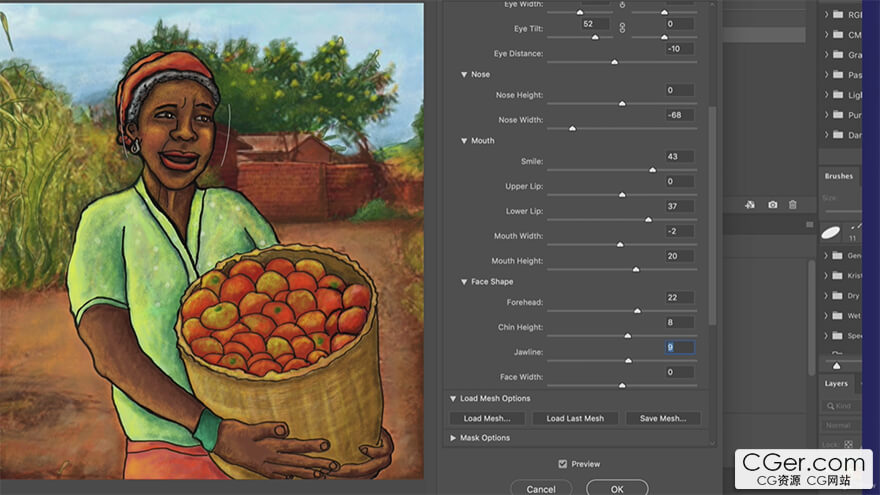Click the woman's face in preview
880x495 pixels.
[178, 132]
